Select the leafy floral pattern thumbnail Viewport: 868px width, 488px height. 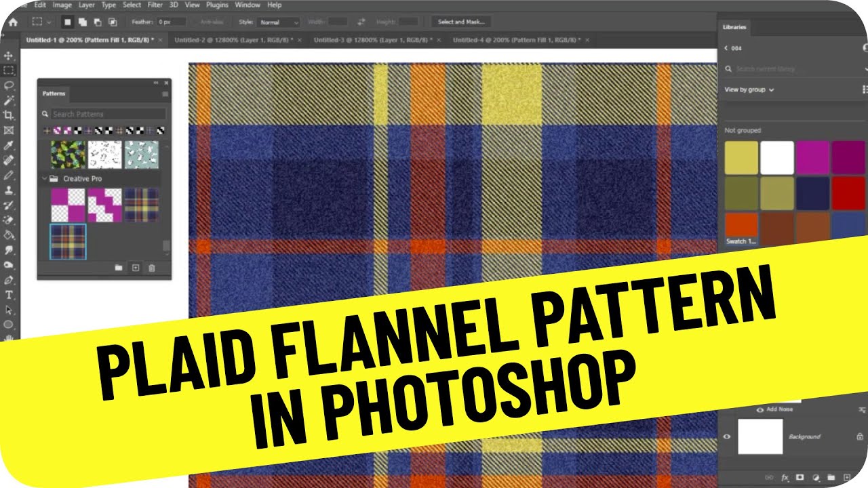[x=68, y=155]
